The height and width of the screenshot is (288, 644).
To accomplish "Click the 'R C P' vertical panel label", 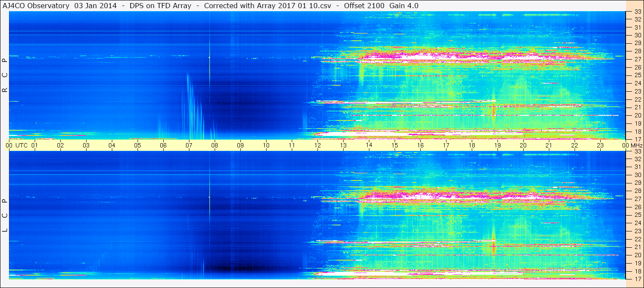I will (x=5, y=75).
